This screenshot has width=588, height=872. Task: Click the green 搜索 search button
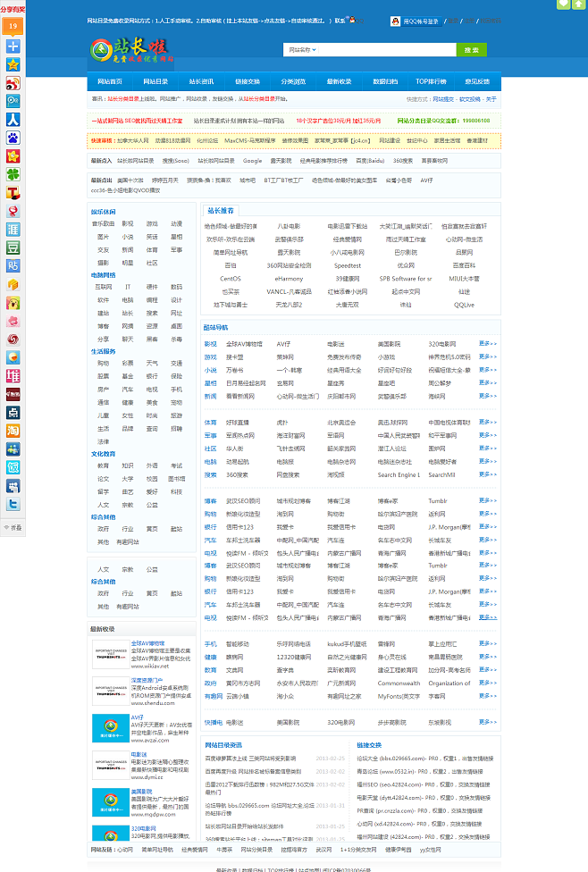click(472, 50)
